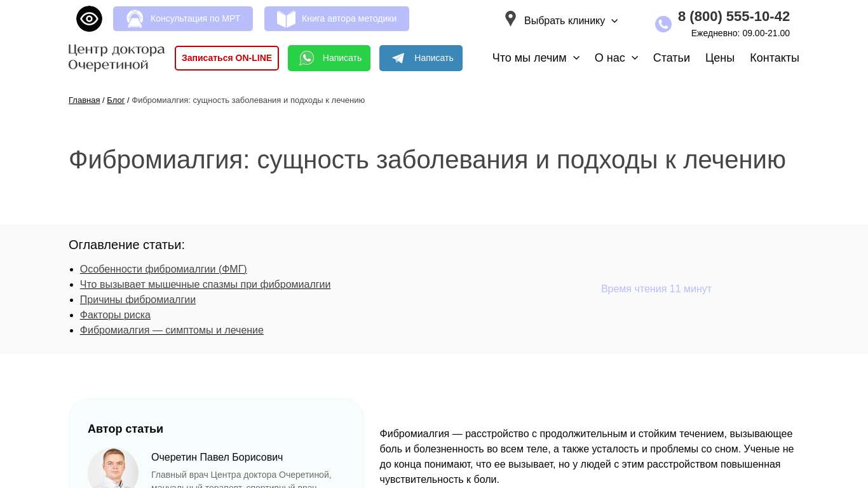Toggle the accessibility eye icon
The width and height of the screenshot is (868, 488).
[x=89, y=19]
